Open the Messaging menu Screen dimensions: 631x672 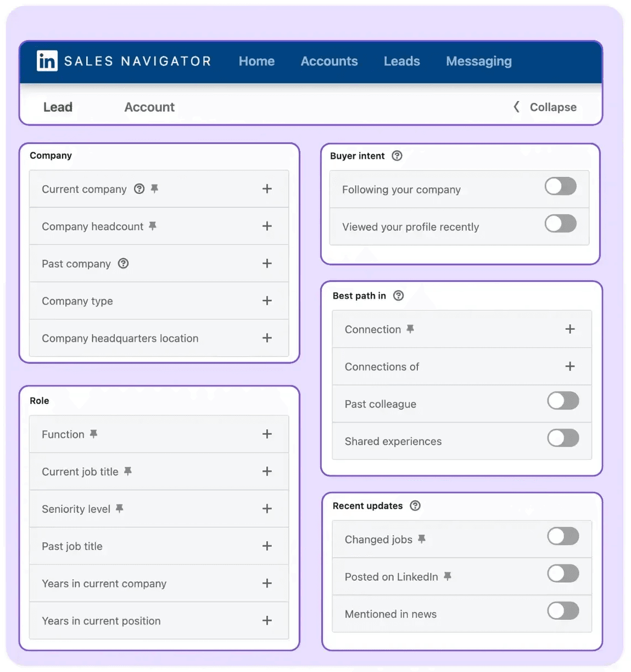click(479, 62)
